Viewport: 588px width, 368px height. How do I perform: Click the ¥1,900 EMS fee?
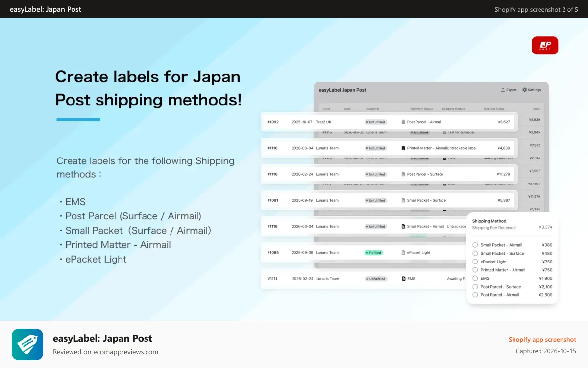545,278
